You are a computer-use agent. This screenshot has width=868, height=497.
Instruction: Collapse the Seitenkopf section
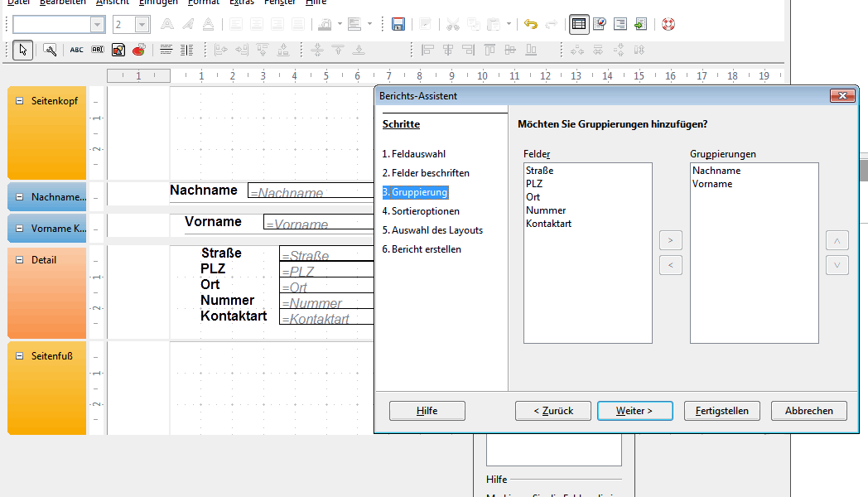(19, 101)
